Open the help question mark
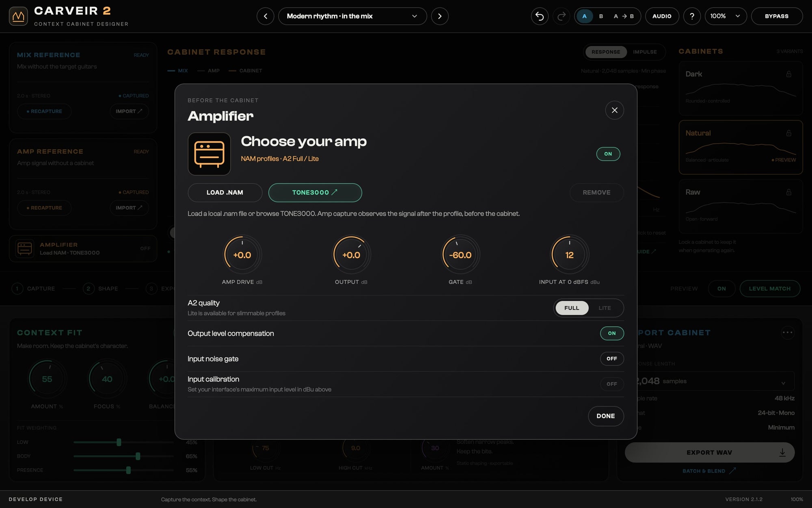Image resolution: width=812 pixels, height=508 pixels. (x=692, y=16)
